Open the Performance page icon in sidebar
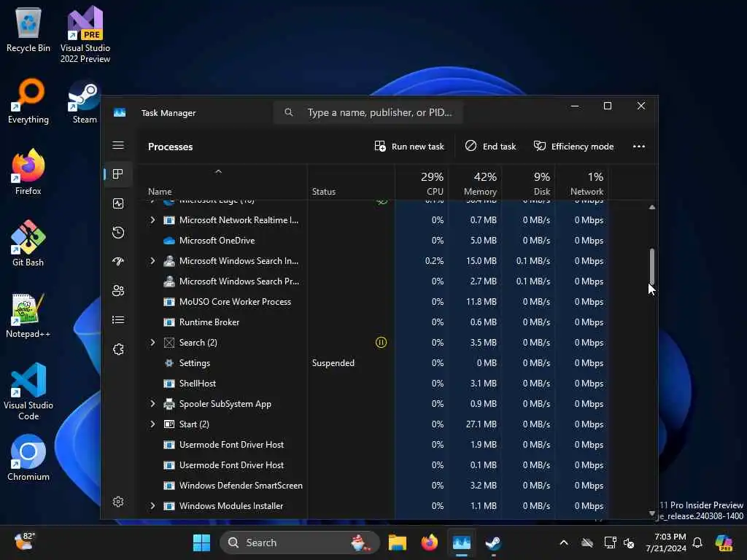 [x=118, y=203]
